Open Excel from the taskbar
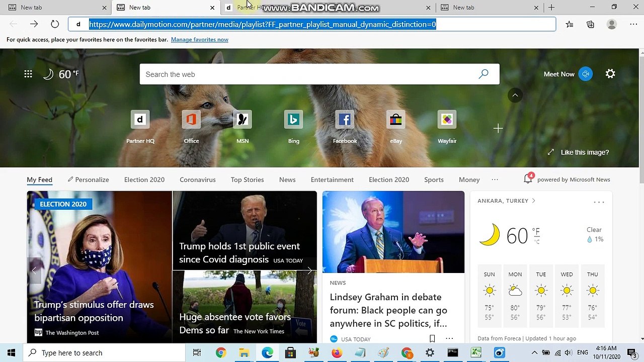 [476, 352]
